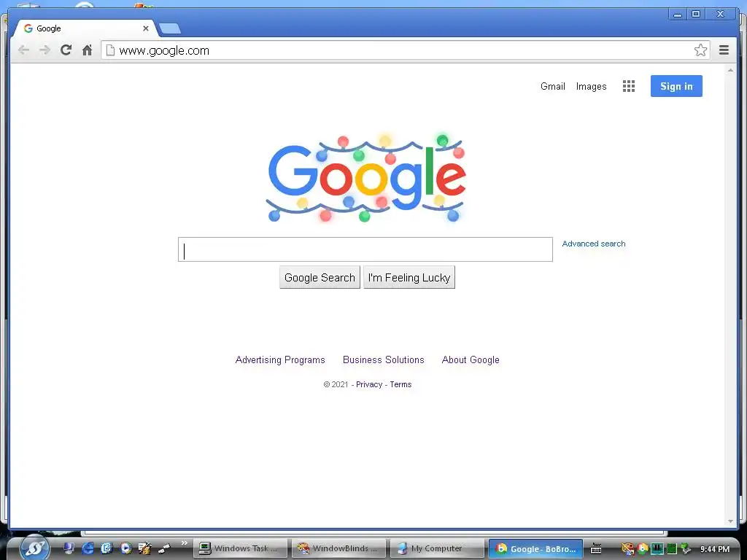Go to the home page via house icon

point(87,50)
